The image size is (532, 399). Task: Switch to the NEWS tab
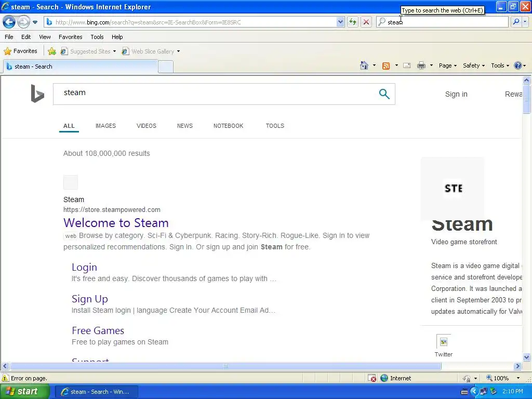(184, 126)
